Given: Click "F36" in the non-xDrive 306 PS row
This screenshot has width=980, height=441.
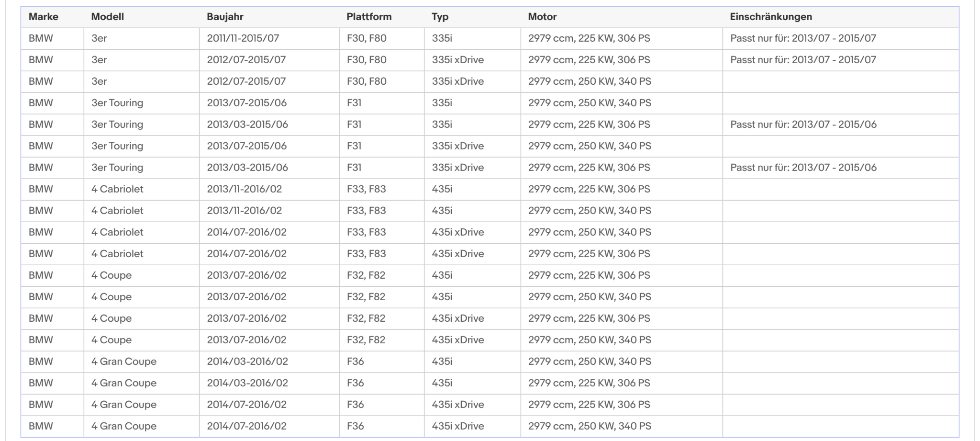Looking at the screenshot, I should pos(356,383).
